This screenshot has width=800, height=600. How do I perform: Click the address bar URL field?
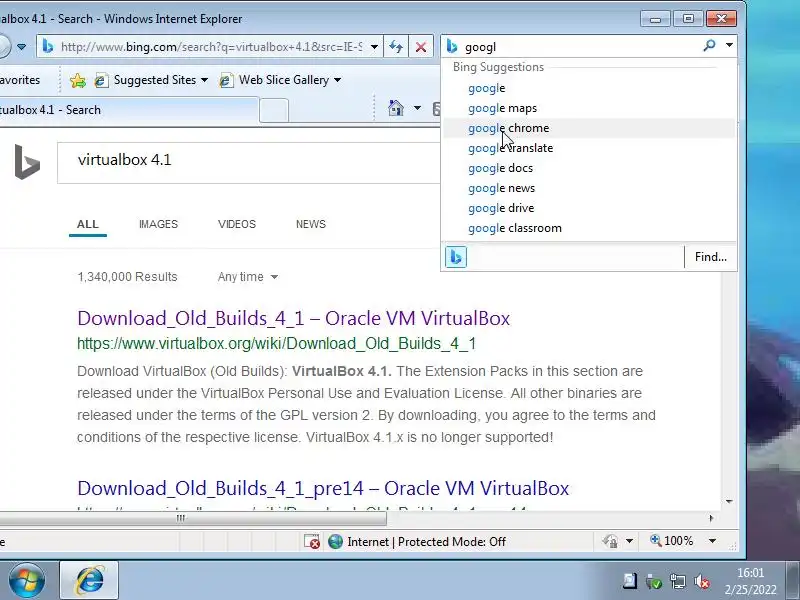click(x=212, y=47)
